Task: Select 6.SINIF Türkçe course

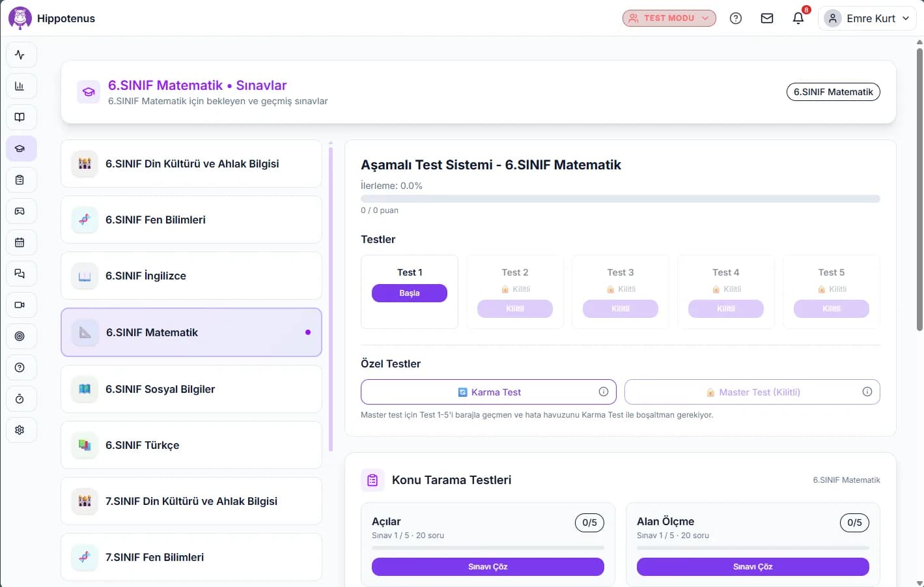Action: tap(191, 445)
